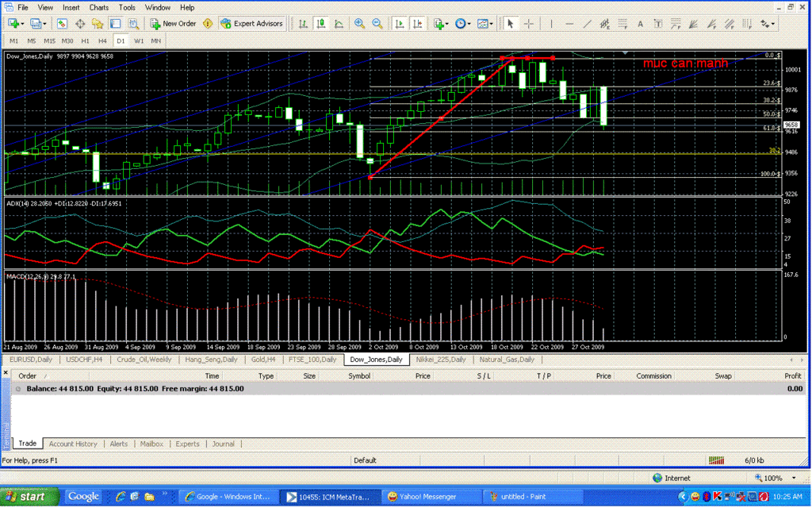
Task: Click the New Chart icon
Action: click(13, 24)
